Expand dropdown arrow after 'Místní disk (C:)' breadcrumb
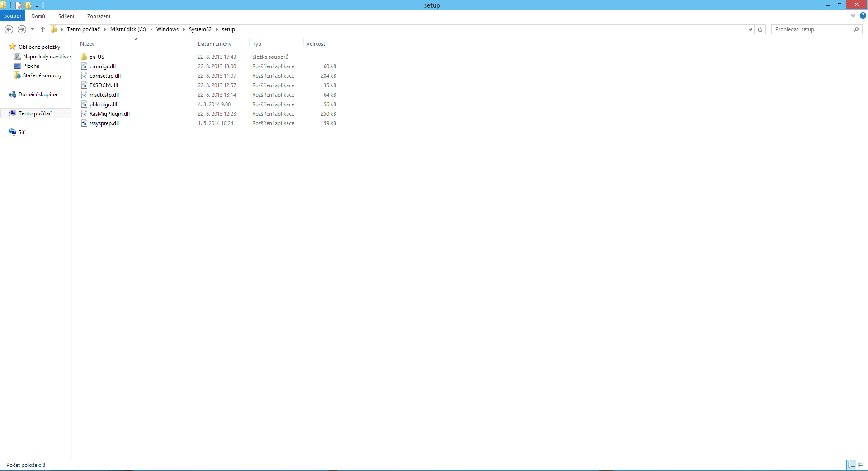The width and height of the screenshot is (868, 471). click(151, 29)
